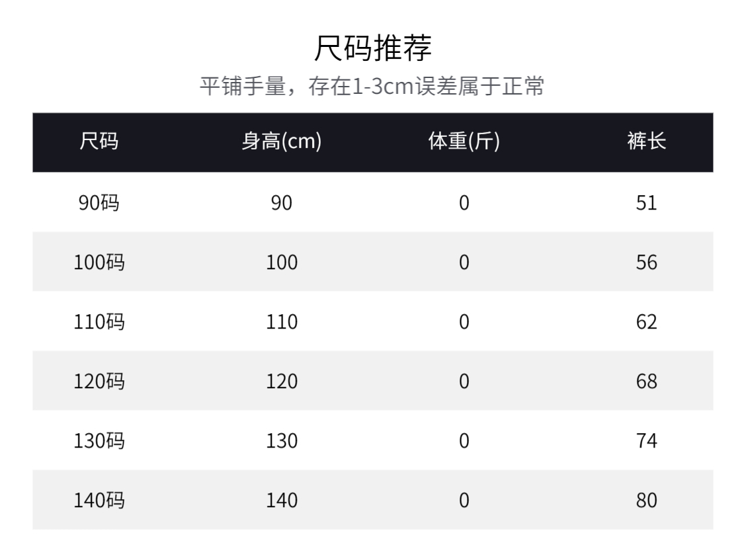744x560 pixels.
Task: Select the "130码" size cell
Action: coord(99,440)
